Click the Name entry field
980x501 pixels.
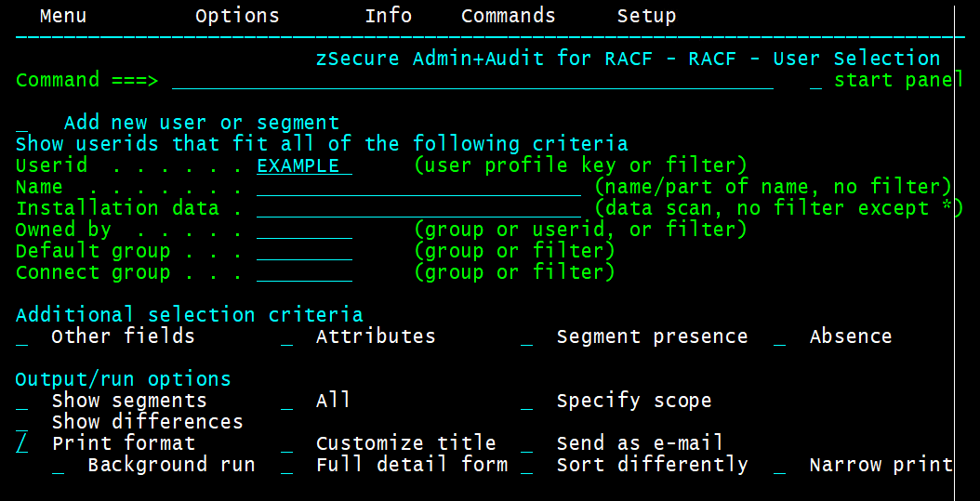(x=418, y=187)
